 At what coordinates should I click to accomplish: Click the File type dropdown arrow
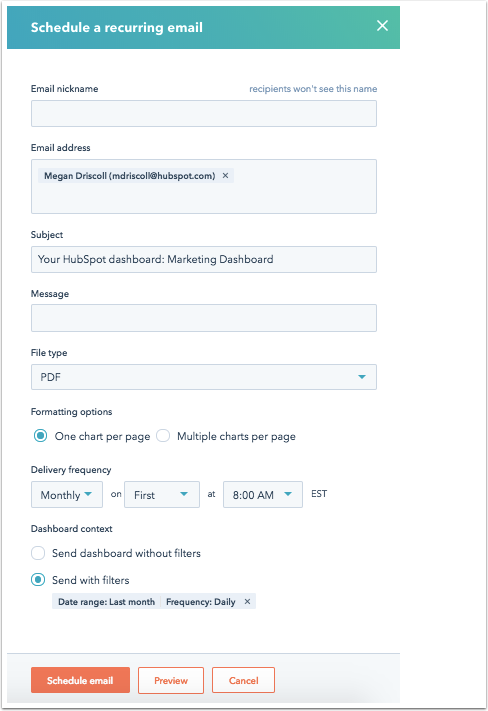(x=361, y=377)
